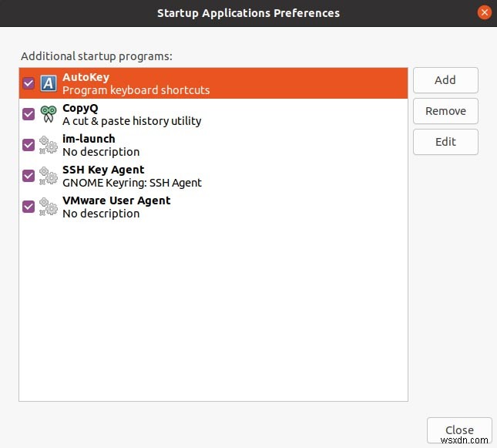Click the orange window close icon

(484, 12)
